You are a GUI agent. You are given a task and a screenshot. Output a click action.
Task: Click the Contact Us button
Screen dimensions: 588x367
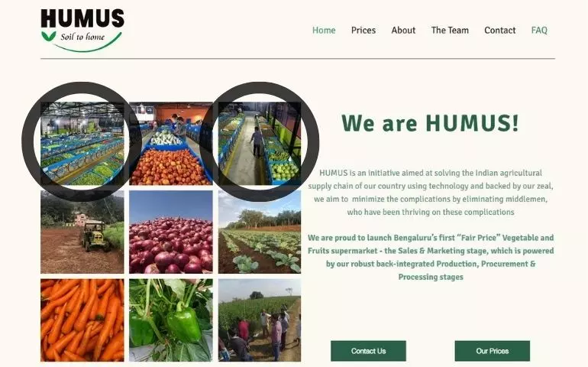368,351
